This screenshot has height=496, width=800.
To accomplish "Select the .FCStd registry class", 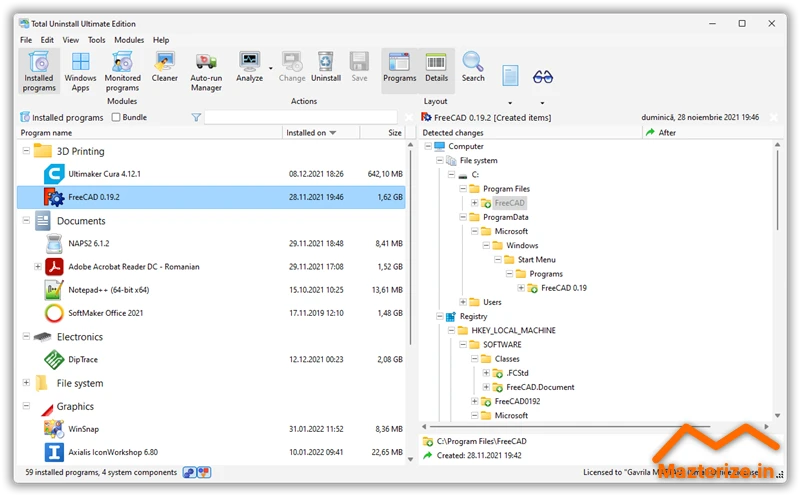I will (517, 373).
